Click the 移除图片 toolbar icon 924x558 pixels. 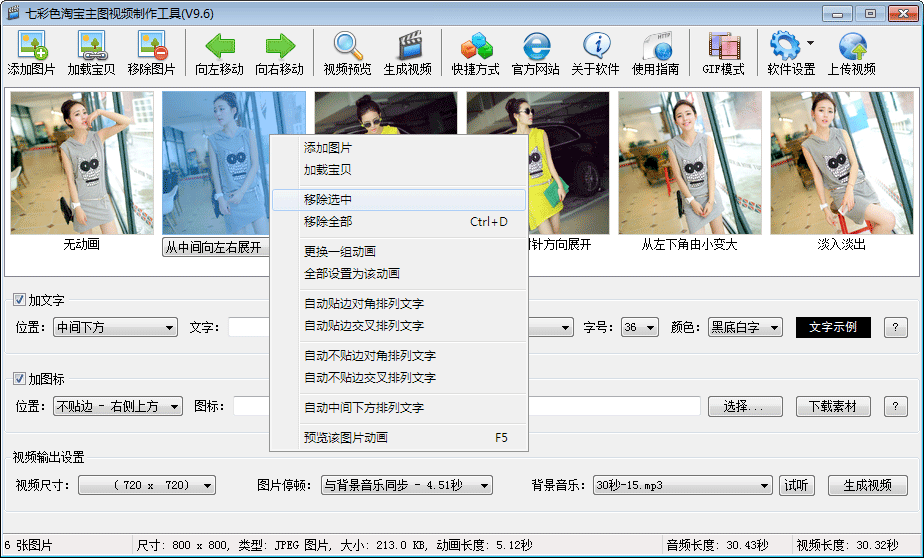[x=151, y=53]
